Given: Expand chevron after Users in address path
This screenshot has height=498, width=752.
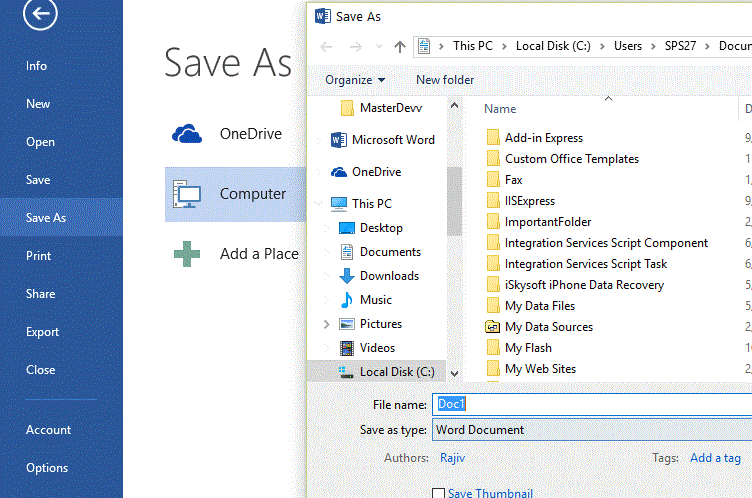Looking at the screenshot, I should 653,47.
